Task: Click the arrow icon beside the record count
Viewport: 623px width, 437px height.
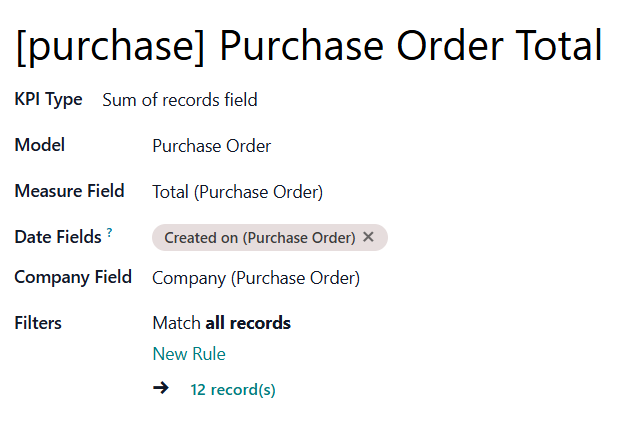Action: click(x=161, y=389)
